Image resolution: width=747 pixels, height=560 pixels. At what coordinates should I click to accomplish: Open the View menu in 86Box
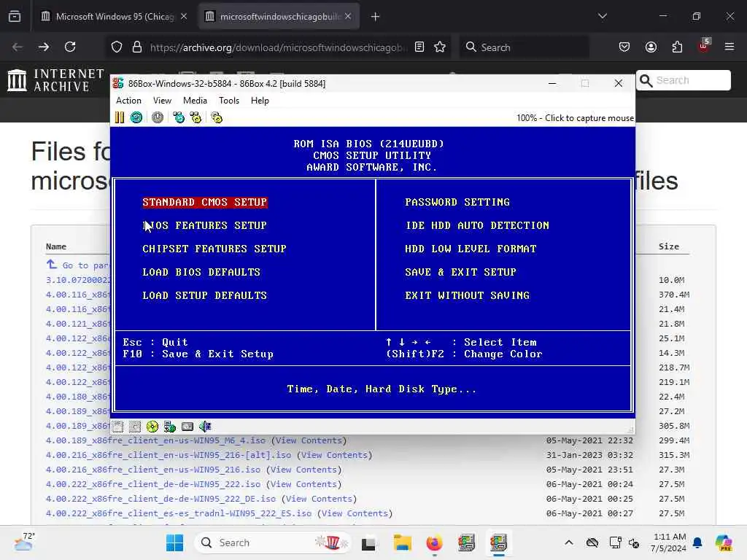162,101
